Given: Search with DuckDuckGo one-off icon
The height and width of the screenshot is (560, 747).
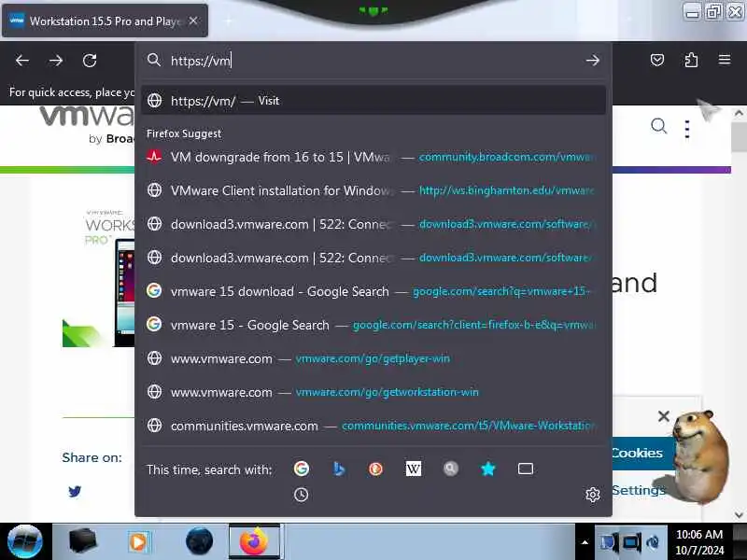Looking at the screenshot, I should pos(375,469).
